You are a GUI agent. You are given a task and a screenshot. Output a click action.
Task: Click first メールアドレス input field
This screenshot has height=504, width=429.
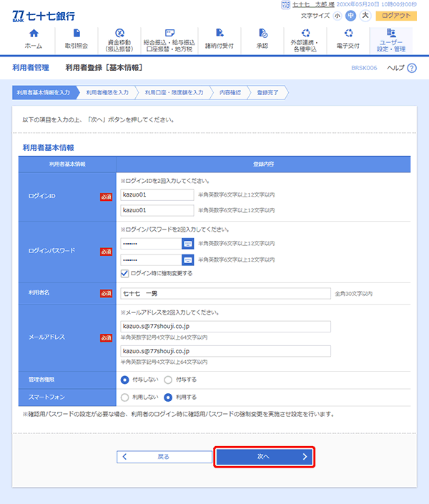point(225,326)
